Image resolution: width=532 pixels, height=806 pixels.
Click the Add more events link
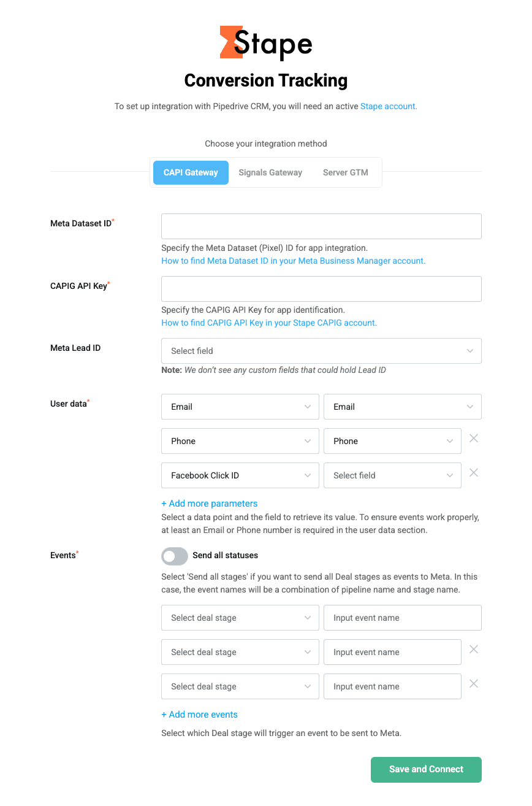tap(200, 715)
